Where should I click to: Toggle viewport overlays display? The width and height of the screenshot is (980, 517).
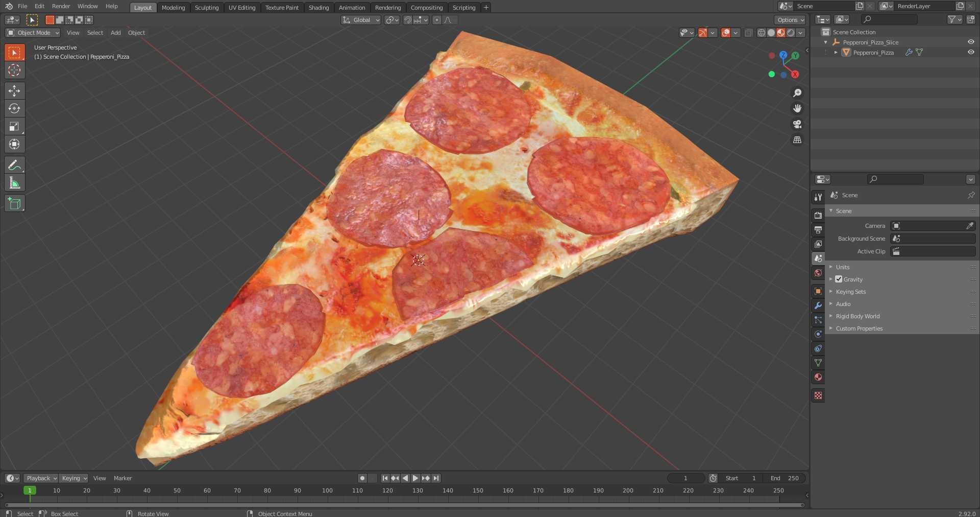(726, 33)
